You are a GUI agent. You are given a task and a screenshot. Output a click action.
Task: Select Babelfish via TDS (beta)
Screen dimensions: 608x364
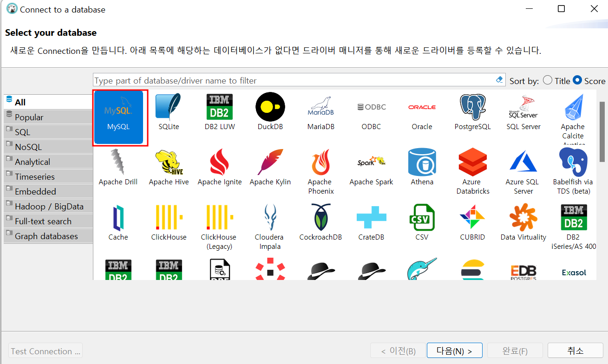(573, 172)
